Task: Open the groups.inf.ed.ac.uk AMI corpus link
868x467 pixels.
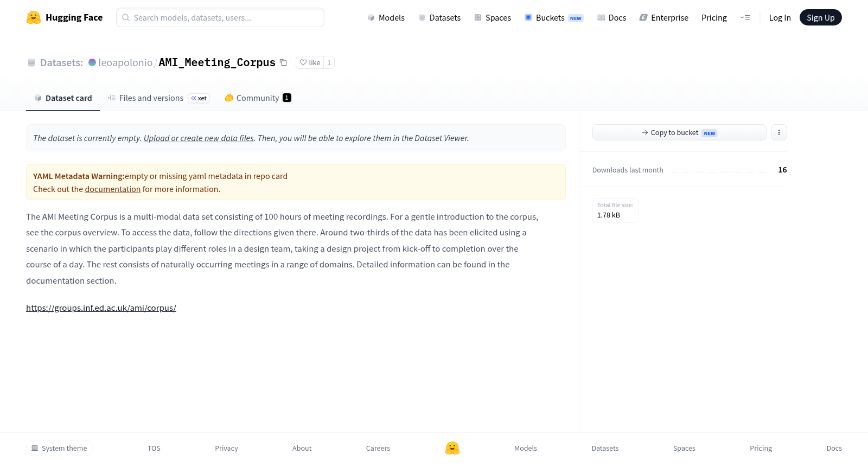Action: coord(101,308)
